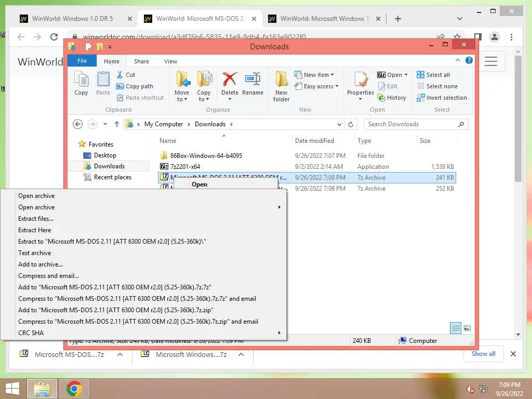Click Select all in the ribbon
Viewport: 532px width, 399px height.
(x=434, y=75)
